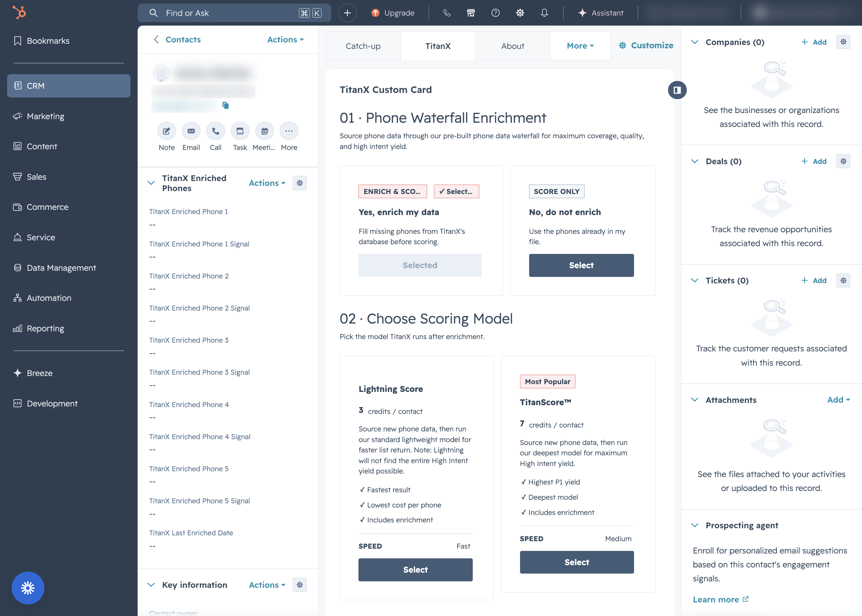862x616 pixels.
Task: Collapse the Companies section
Action: pos(695,42)
